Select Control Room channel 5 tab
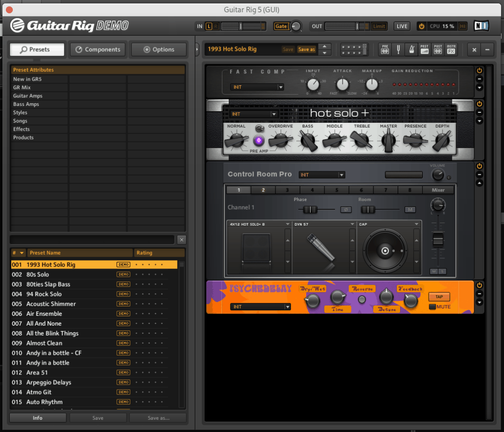 tap(337, 190)
